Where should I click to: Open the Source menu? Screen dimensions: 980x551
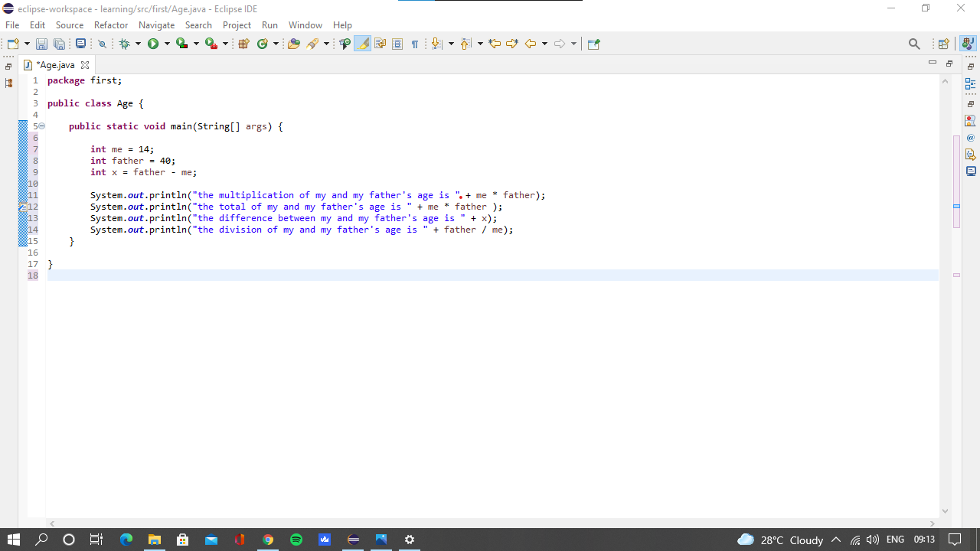click(x=70, y=25)
